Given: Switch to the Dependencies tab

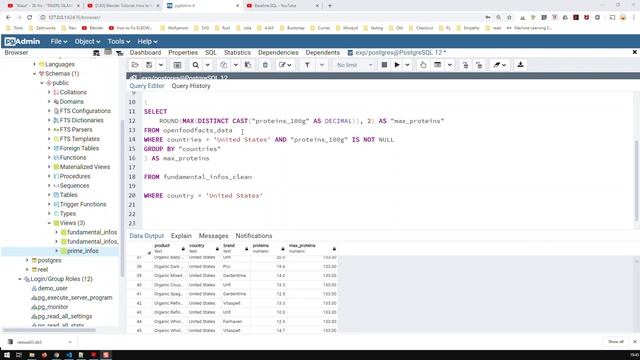Looking at the screenshot, I should [278, 53].
